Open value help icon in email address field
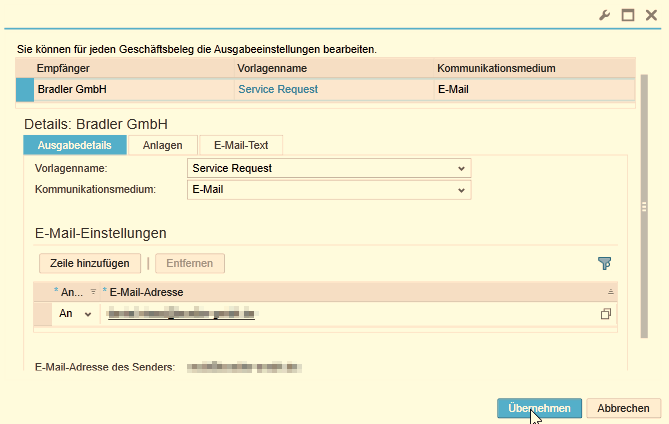669x424 pixels. (x=605, y=314)
